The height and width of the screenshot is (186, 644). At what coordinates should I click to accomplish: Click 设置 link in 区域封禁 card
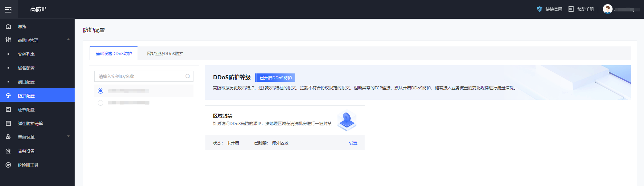tap(353, 143)
